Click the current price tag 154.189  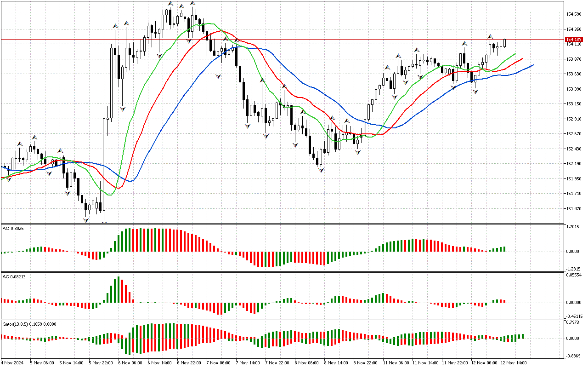[x=574, y=40]
